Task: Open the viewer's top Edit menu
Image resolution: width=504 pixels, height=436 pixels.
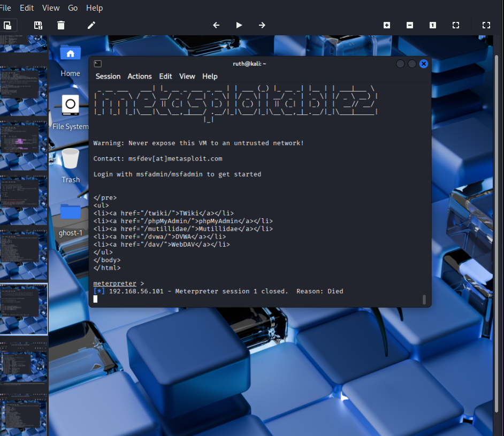Action: point(27,7)
